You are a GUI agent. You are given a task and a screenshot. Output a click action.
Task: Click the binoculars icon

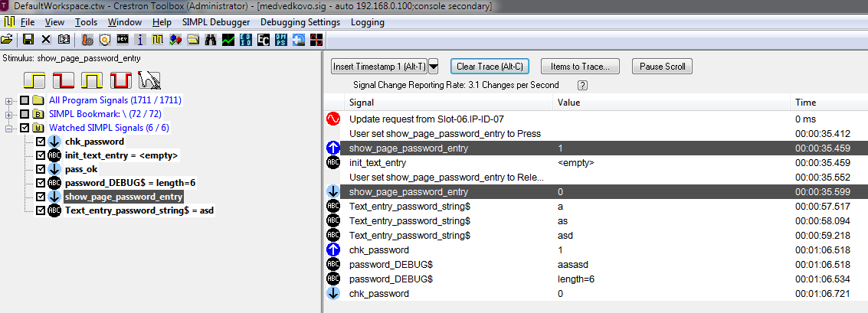211,40
